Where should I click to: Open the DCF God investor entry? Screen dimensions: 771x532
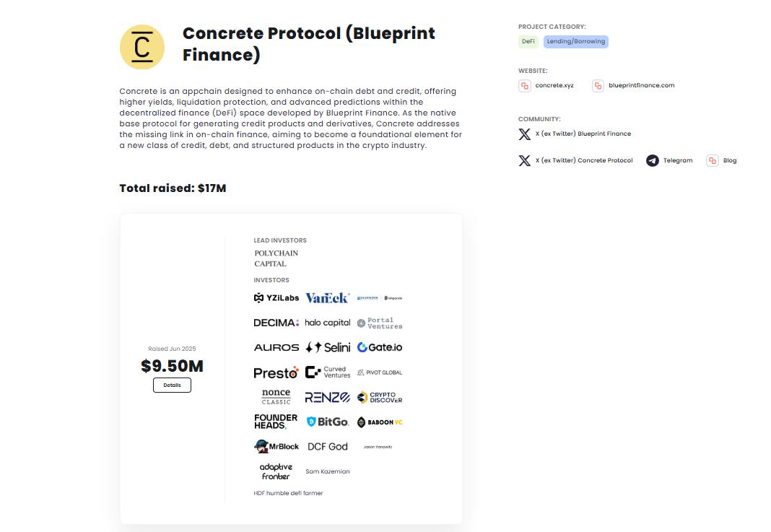pos(327,447)
